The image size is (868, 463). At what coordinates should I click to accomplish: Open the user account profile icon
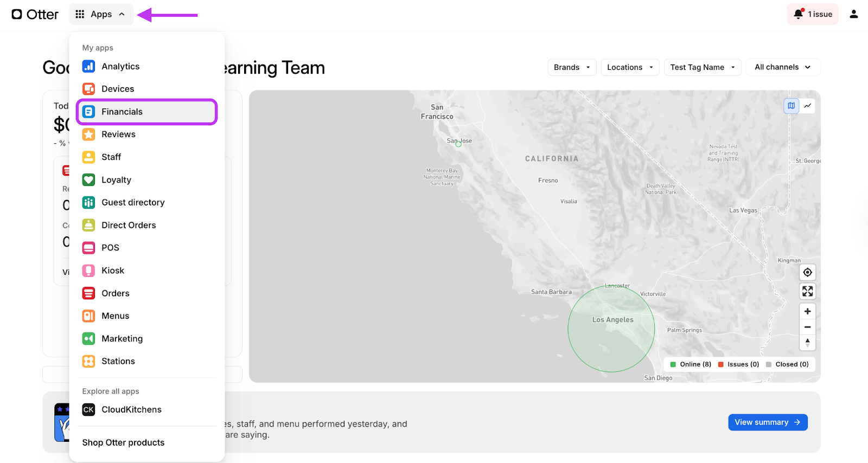click(x=853, y=14)
